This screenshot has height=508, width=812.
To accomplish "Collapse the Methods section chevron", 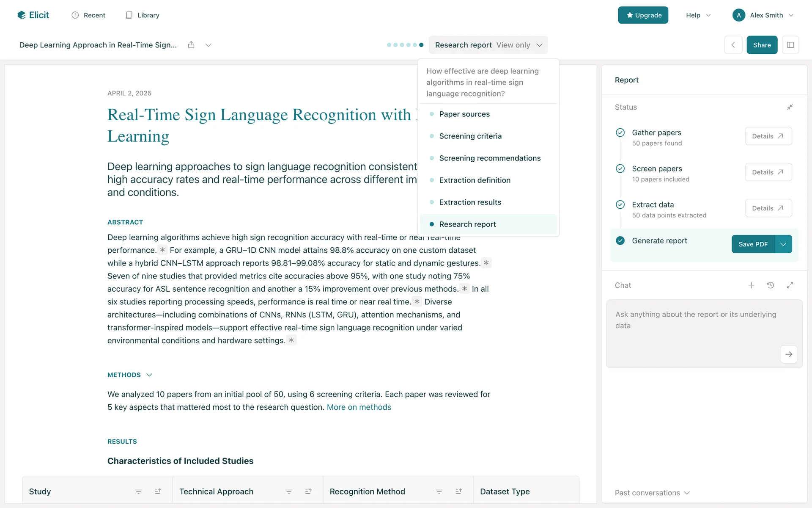I will tap(149, 375).
